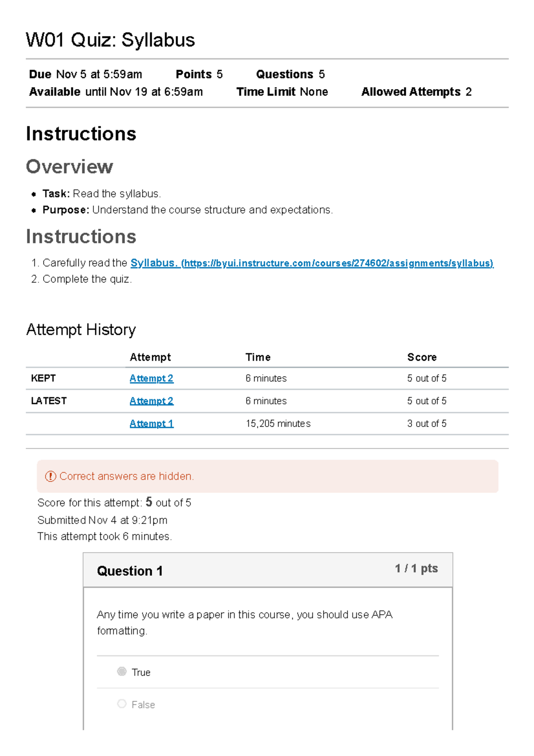Click the Allowed Attempts value 2

click(x=469, y=92)
